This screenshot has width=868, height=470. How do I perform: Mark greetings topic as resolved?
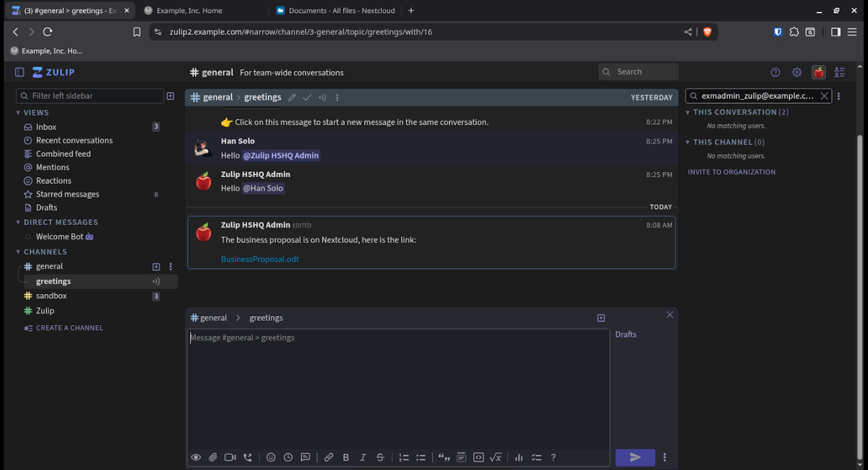(307, 98)
